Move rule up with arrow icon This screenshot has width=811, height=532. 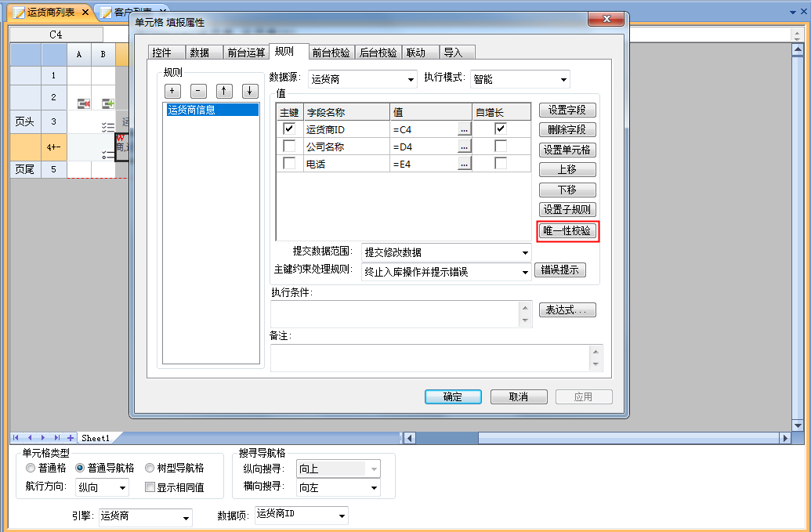pyautogui.click(x=224, y=91)
